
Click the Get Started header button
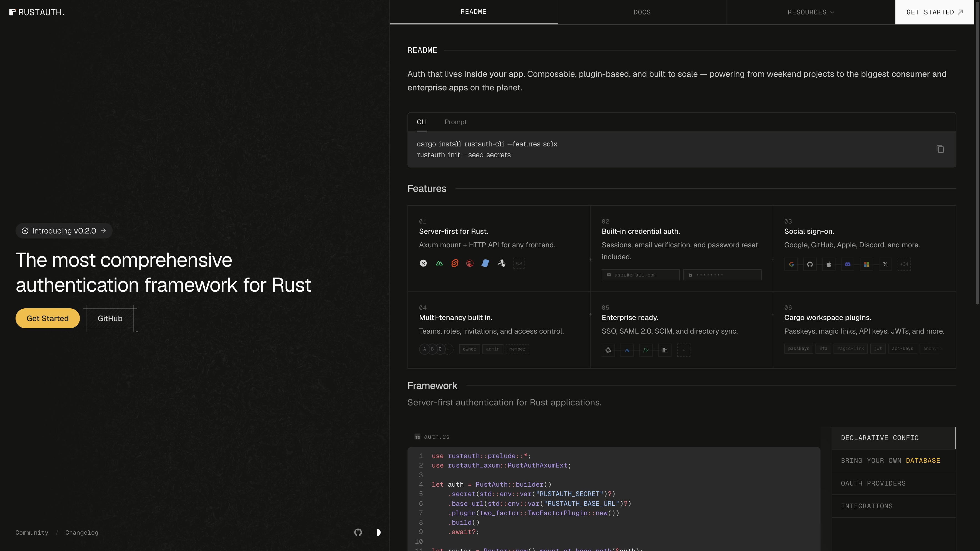(x=935, y=12)
